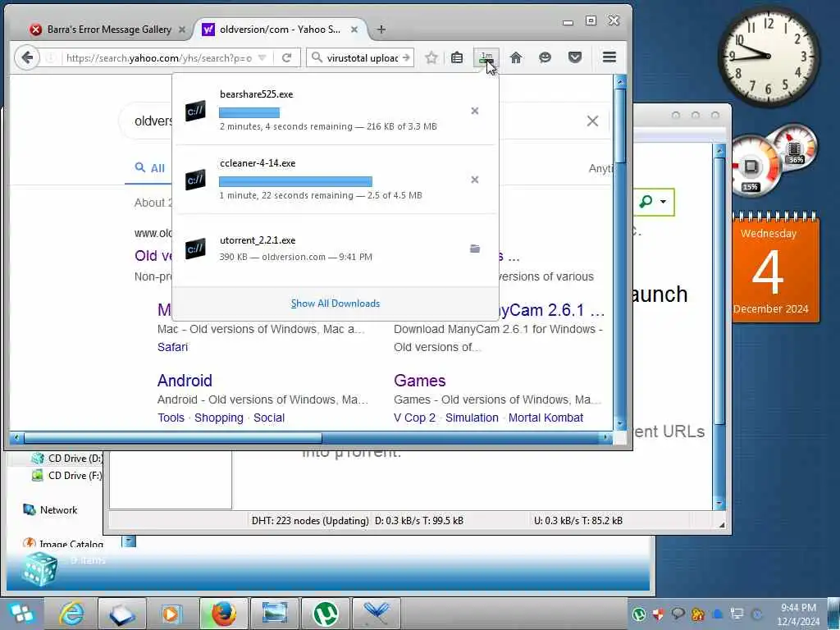Click the Firefox vertical scrollbar down arrow
This screenshot has height=630, width=840.
click(620, 424)
